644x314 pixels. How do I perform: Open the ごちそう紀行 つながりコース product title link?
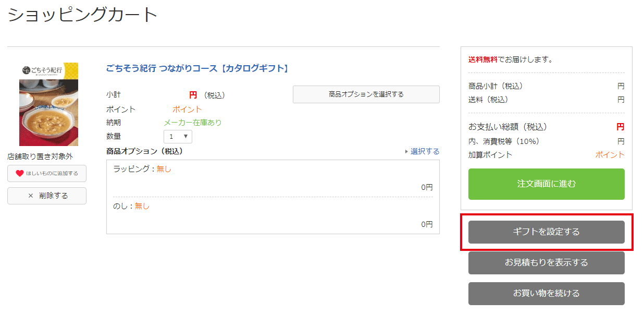click(x=197, y=68)
